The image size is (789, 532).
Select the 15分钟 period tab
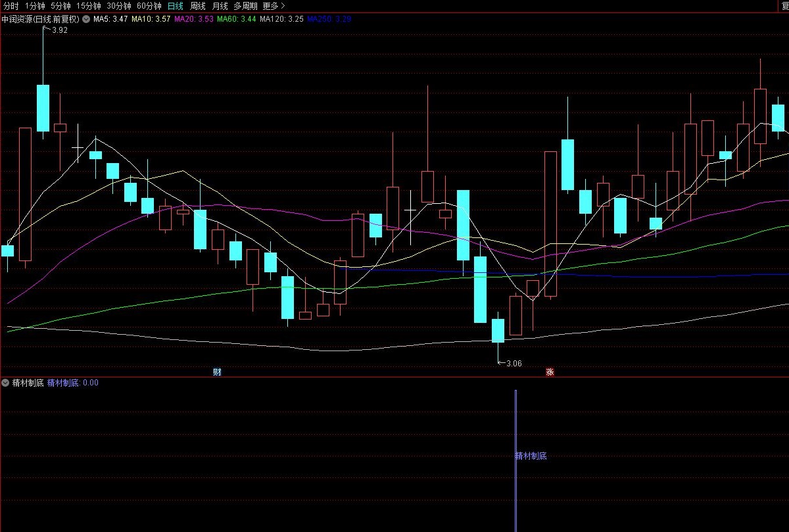[89, 6]
